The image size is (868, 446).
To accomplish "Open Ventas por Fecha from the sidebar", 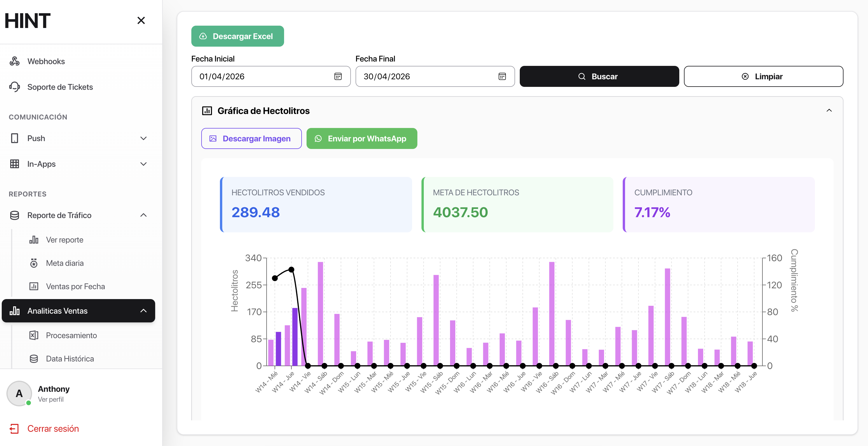I will click(x=75, y=286).
